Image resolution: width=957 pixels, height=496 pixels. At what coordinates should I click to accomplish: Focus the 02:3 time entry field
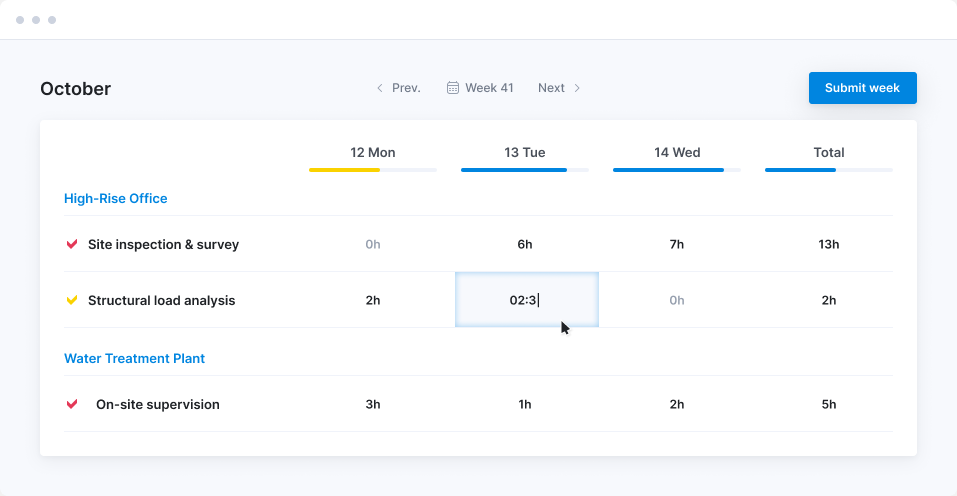pyautogui.click(x=527, y=300)
